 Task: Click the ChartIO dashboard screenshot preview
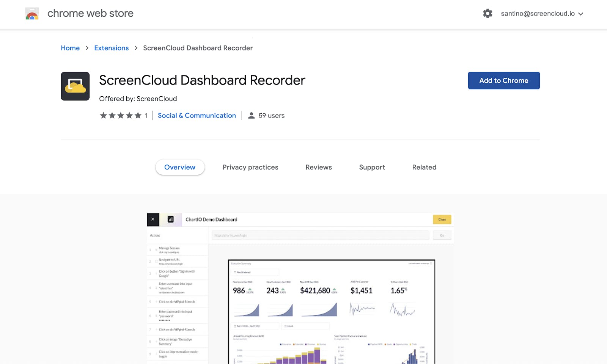coord(300,289)
